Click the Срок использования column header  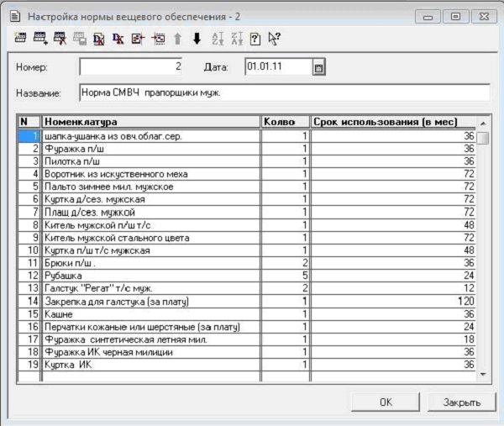coord(393,122)
